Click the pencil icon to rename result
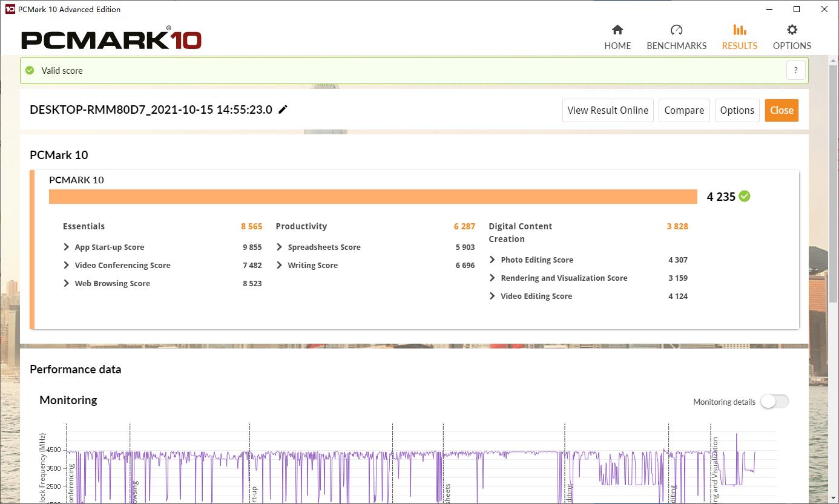Viewport: 839px width, 504px height. coord(283,110)
